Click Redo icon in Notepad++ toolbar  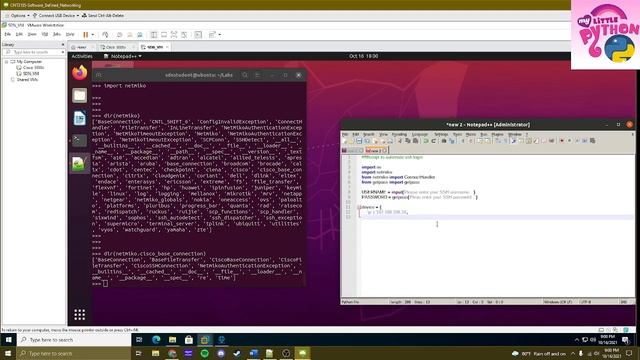click(x=433, y=141)
